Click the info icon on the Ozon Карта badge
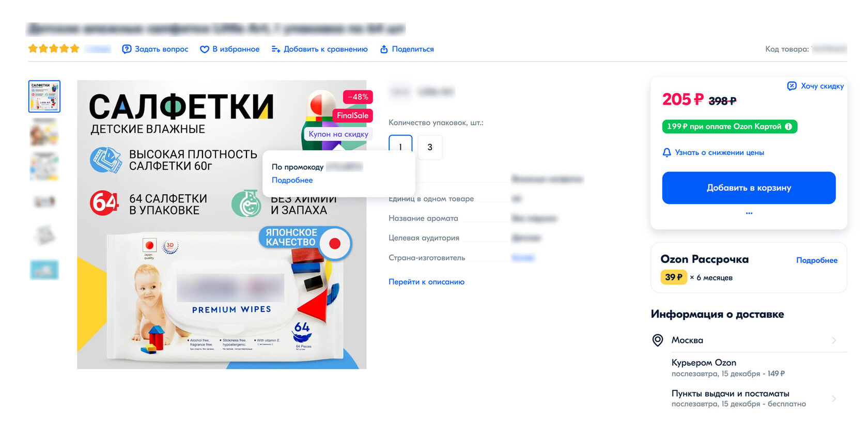This screenshot has width=868, height=439. pos(788,127)
